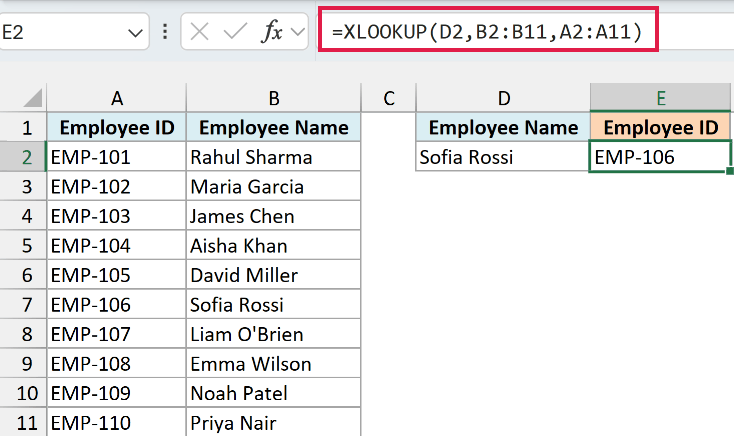This screenshot has height=436, width=734.
Task: Select cell containing EMP-107
Action: (x=117, y=334)
